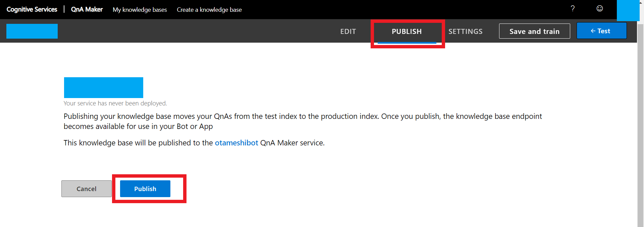The height and width of the screenshot is (227, 644).
Task: Go to Create a knowledge base
Action: click(209, 10)
